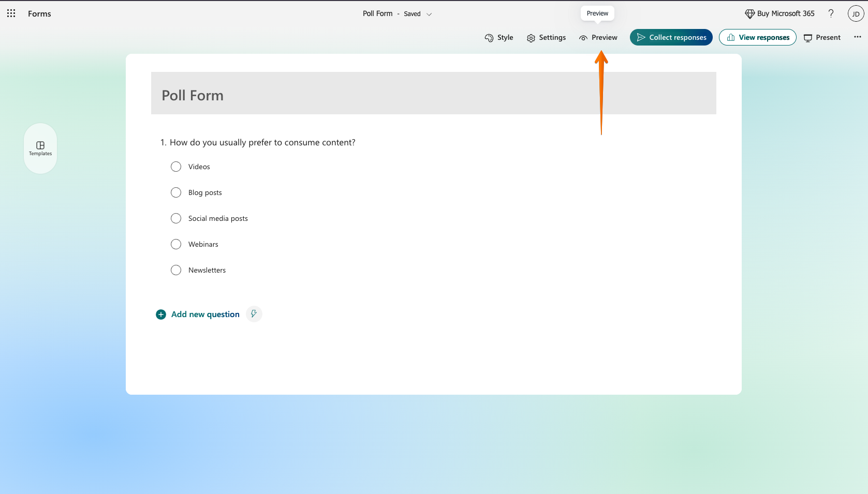This screenshot has height=494, width=868.
Task: Open Copilot suggestion next to Add new question
Action: tap(254, 314)
